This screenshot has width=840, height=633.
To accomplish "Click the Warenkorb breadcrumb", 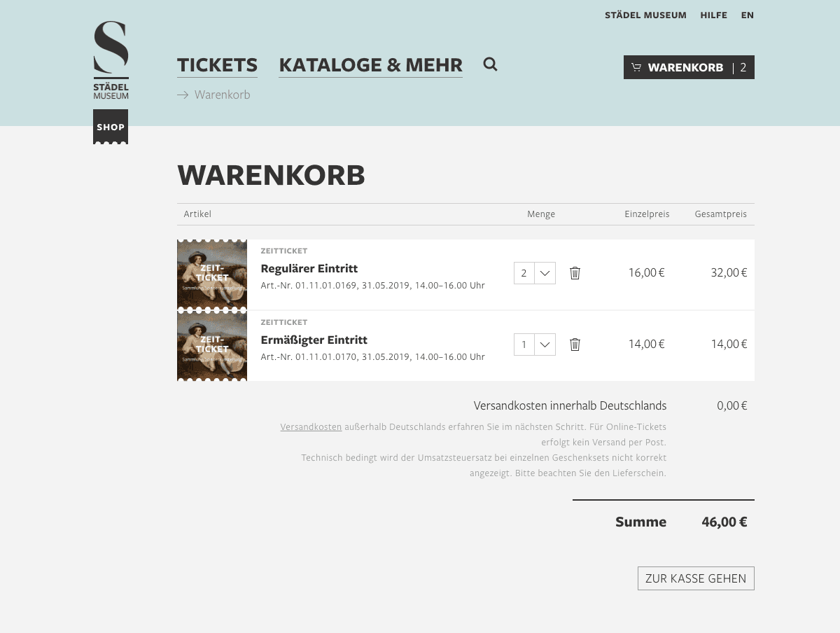I will pos(222,95).
